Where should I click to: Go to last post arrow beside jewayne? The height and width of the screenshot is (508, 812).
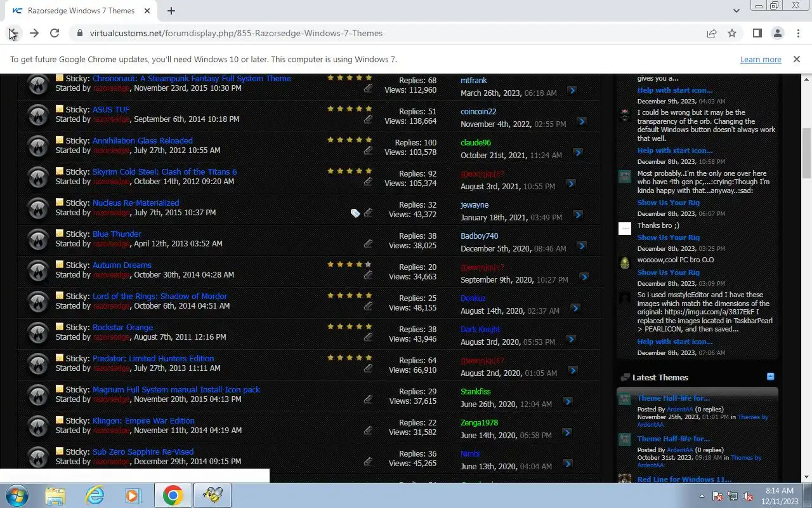coord(577,215)
